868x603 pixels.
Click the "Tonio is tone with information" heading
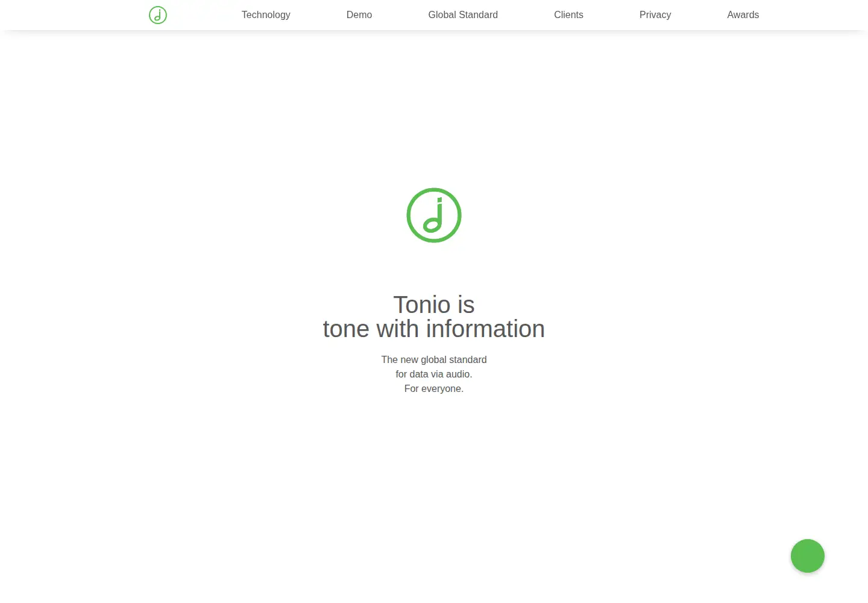434,317
